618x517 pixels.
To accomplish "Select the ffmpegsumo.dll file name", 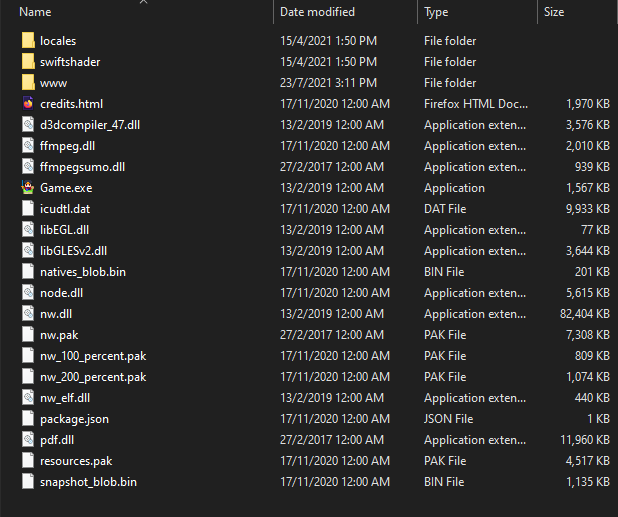I will click(82, 167).
